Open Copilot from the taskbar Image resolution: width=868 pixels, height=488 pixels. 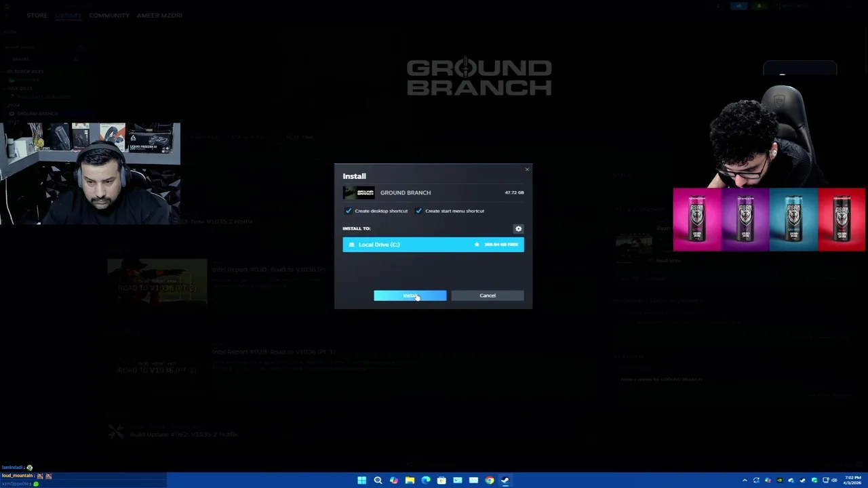pos(394,481)
